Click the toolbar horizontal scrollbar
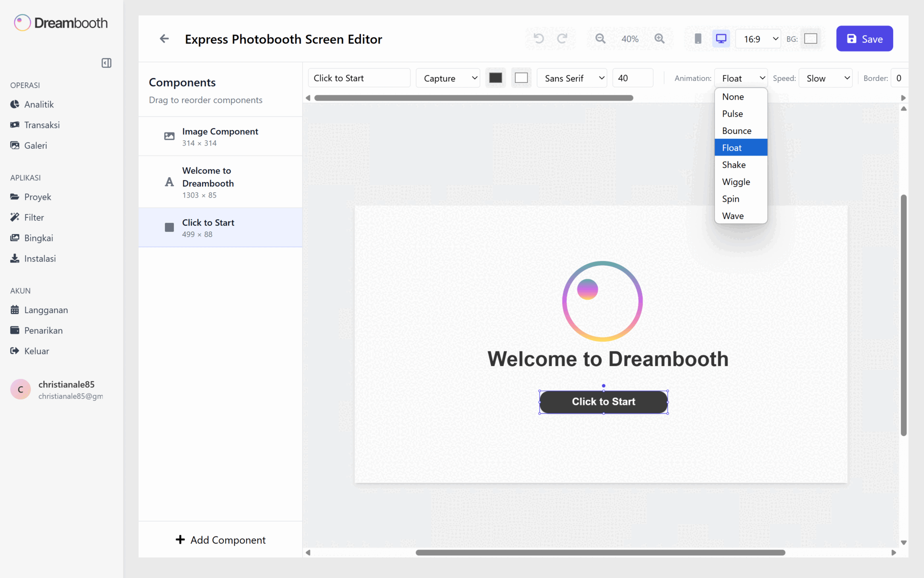Screen dimensions: 924x578 (474, 98)
